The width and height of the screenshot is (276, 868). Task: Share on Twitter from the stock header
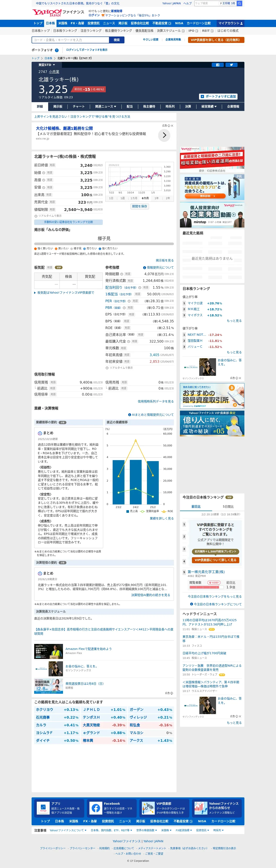pos(232,65)
